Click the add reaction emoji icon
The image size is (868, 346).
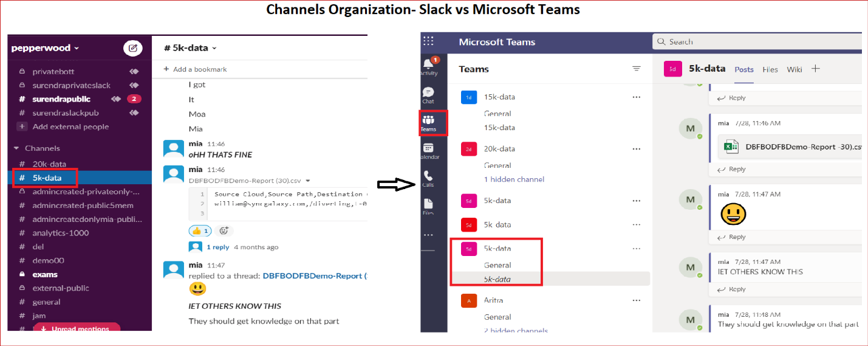point(224,231)
